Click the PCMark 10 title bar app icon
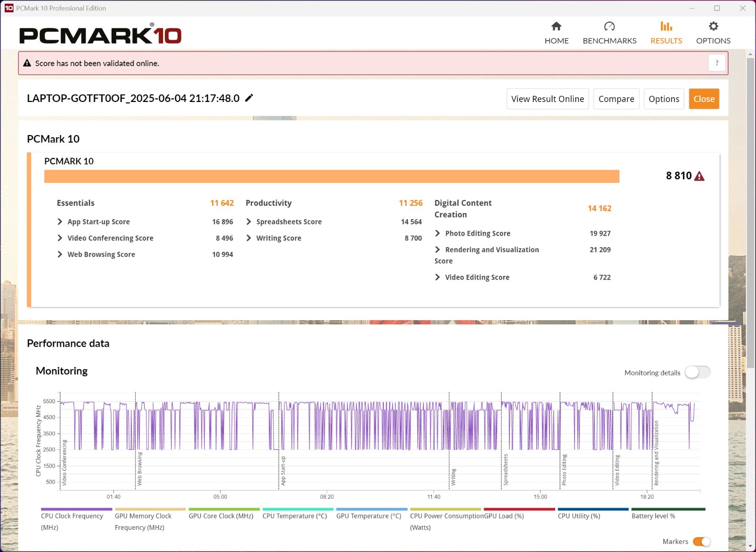756x552 pixels. click(9, 8)
